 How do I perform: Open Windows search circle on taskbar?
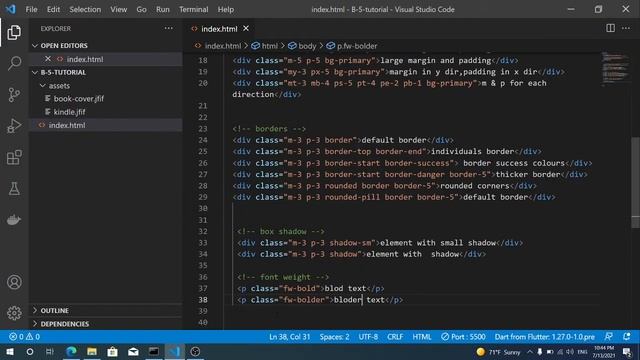30,351
